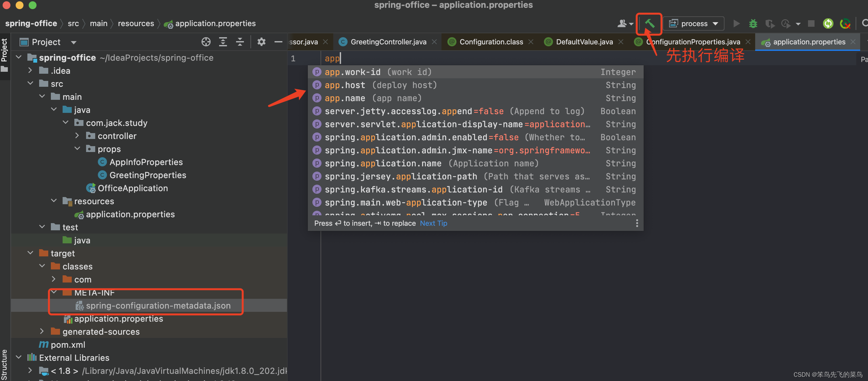Select External Libraries node

point(74,358)
